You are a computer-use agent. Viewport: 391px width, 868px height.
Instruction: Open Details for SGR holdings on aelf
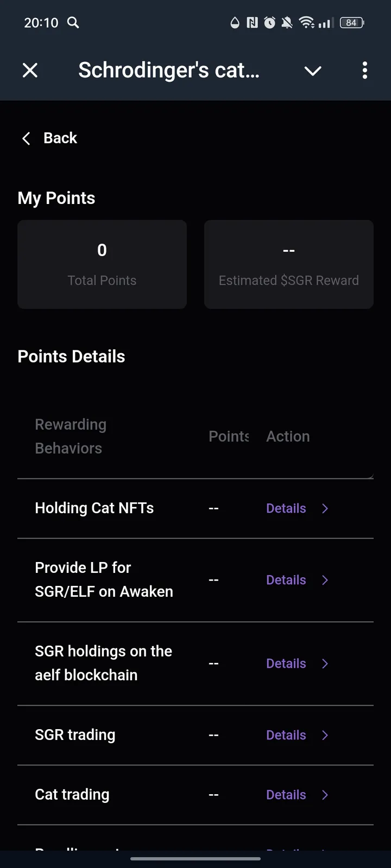[x=286, y=663]
